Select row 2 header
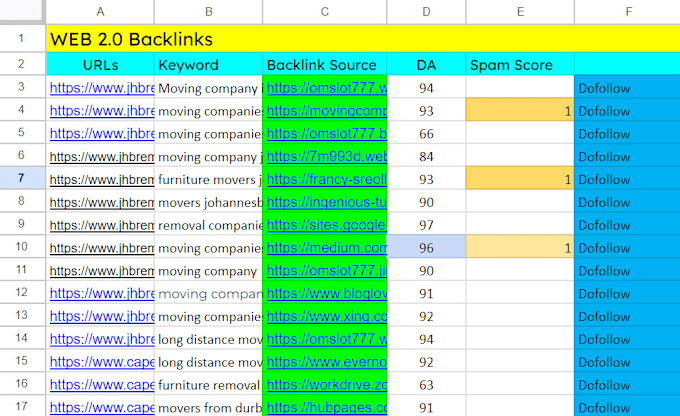Viewport: 680px width, 416px height. (21, 64)
